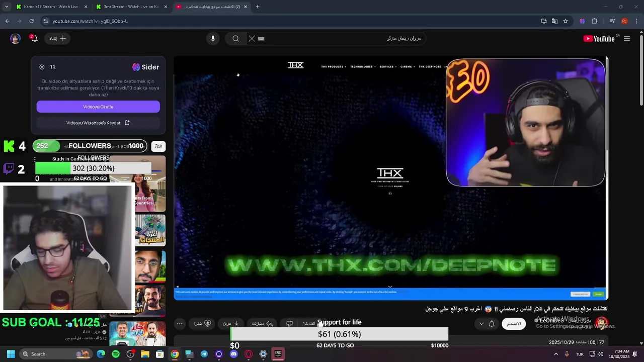Open the Technologies menu on THX site
This screenshot has width=644, height=362.
pyautogui.click(x=362, y=66)
